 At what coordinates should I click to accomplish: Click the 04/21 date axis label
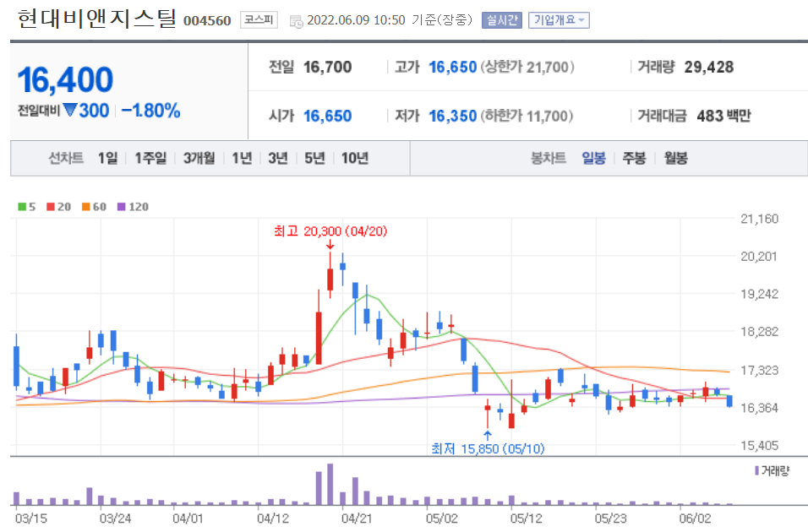357,518
